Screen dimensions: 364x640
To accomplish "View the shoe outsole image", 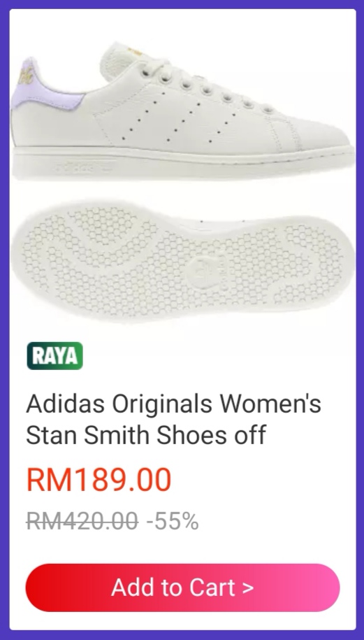I will point(182,260).
